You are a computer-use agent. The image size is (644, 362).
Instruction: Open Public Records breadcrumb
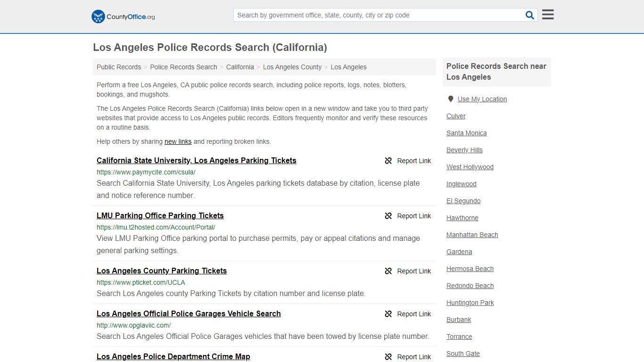point(119,67)
